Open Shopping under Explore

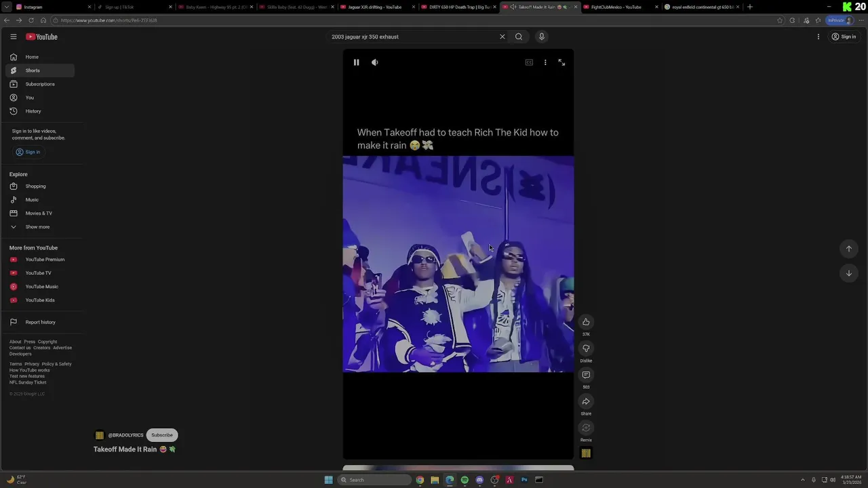(x=40, y=186)
